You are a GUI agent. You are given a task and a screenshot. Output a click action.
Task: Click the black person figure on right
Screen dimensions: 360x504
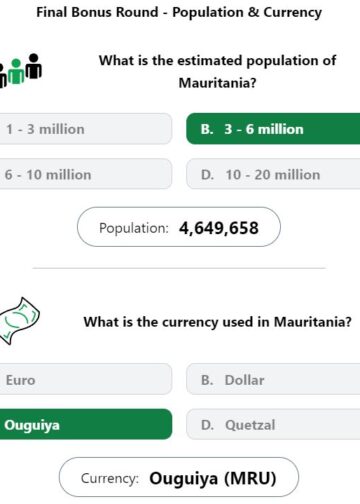34,66
